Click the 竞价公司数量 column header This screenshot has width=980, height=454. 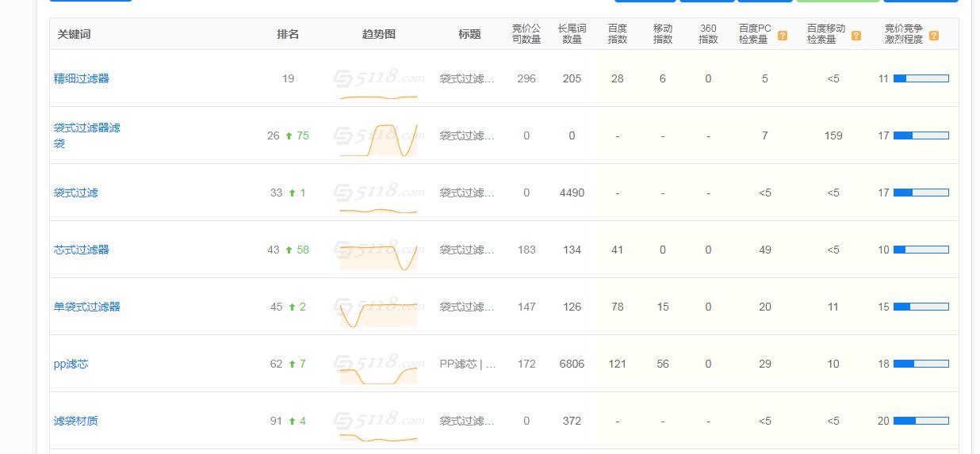click(526, 34)
